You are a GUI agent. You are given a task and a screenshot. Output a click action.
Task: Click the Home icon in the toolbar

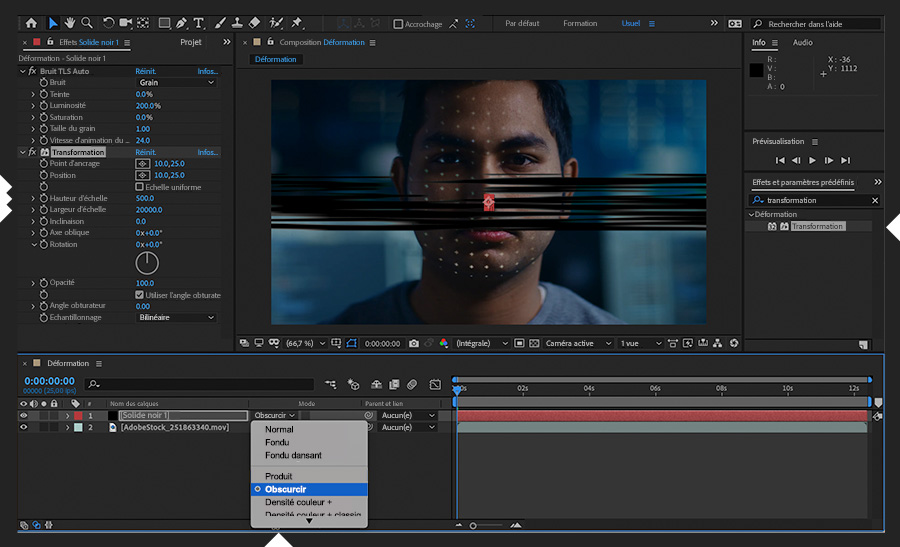(x=31, y=22)
